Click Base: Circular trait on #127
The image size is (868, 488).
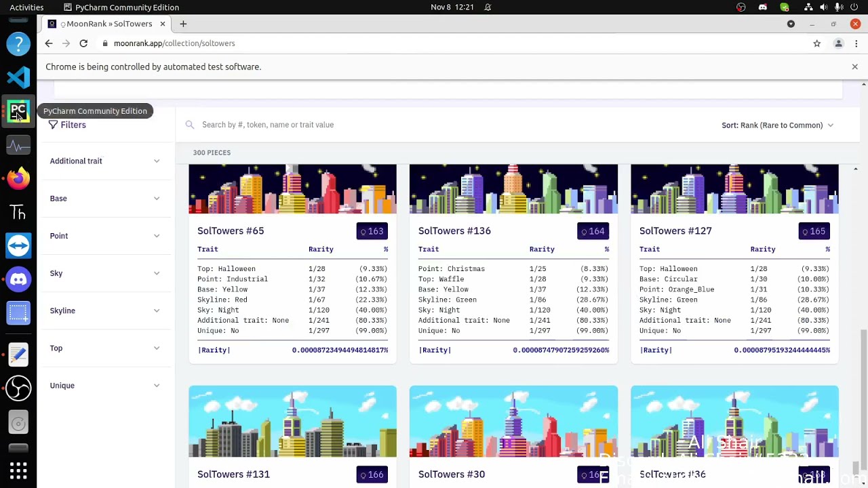(x=669, y=279)
